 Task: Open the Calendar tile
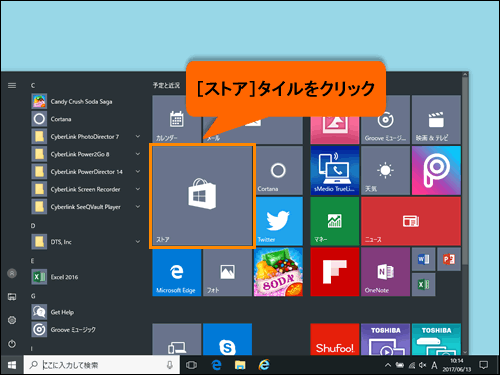point(177,120)
